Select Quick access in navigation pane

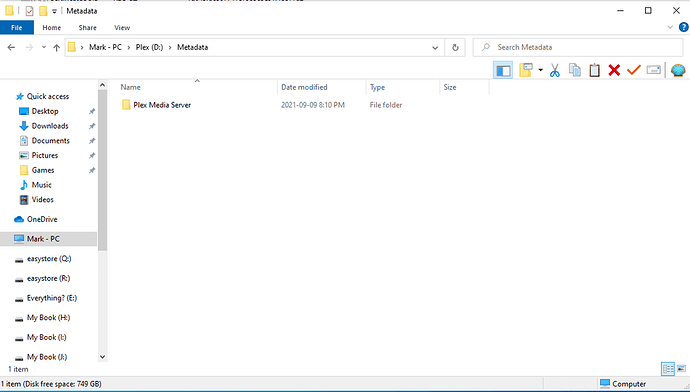[x=48, y=96]
